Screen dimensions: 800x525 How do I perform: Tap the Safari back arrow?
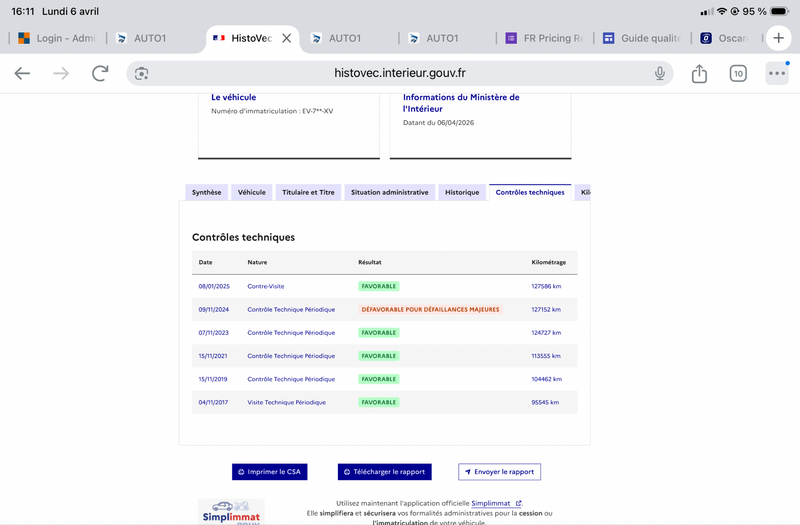click(x=22, y=73)
